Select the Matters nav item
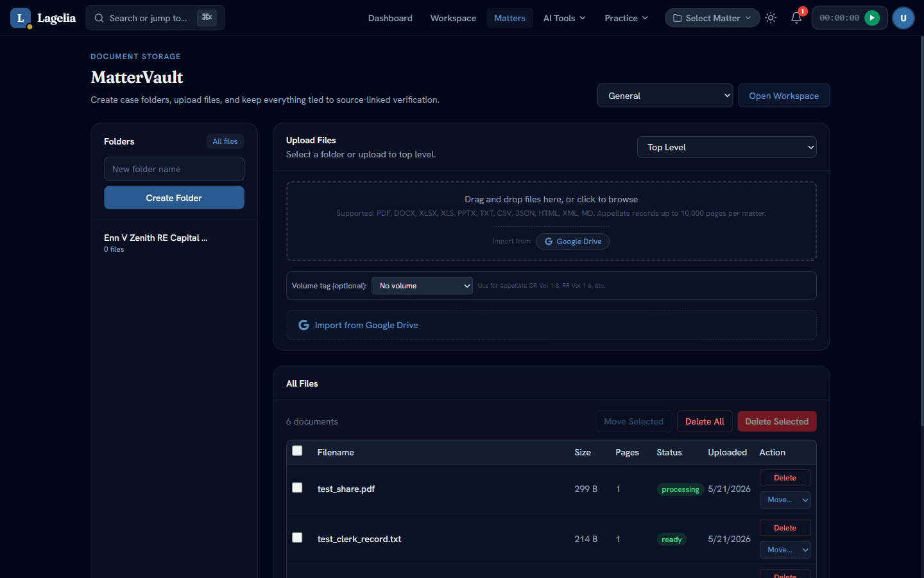The width and height of the screenshot is (924, 578). point(509,18)
